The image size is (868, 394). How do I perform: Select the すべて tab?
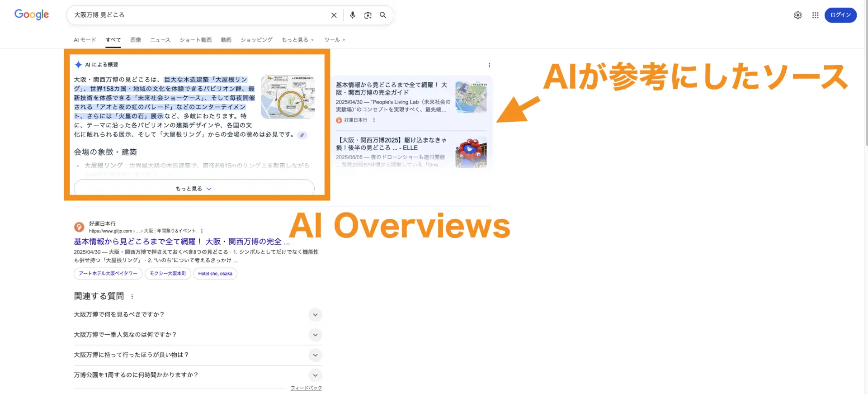coord(113,40)
